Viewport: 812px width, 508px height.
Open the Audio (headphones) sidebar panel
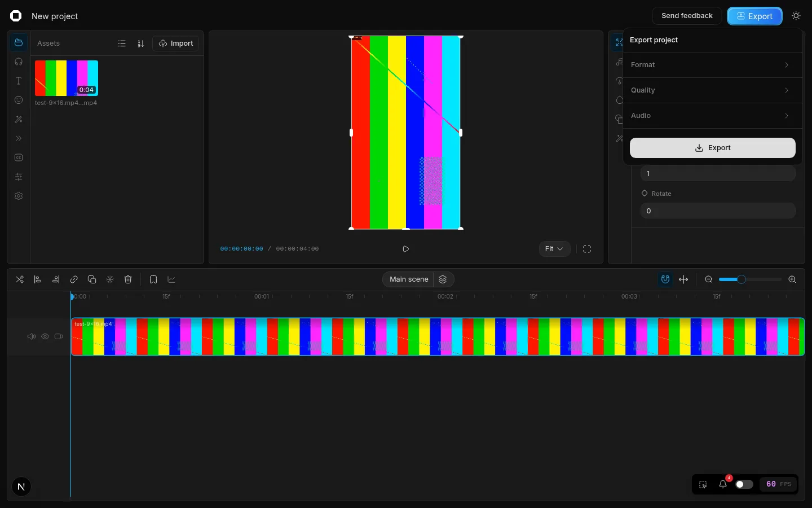click(x=19, y=62)
